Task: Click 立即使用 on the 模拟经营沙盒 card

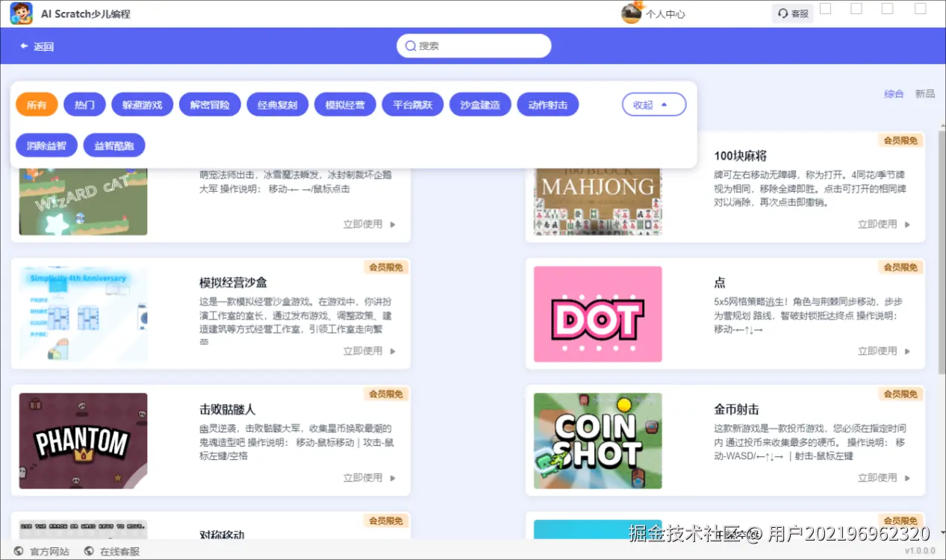Action: [370, 351]
